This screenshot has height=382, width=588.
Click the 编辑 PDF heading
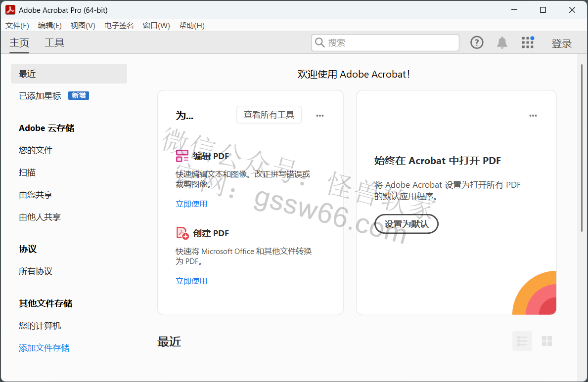coord(211,156)
